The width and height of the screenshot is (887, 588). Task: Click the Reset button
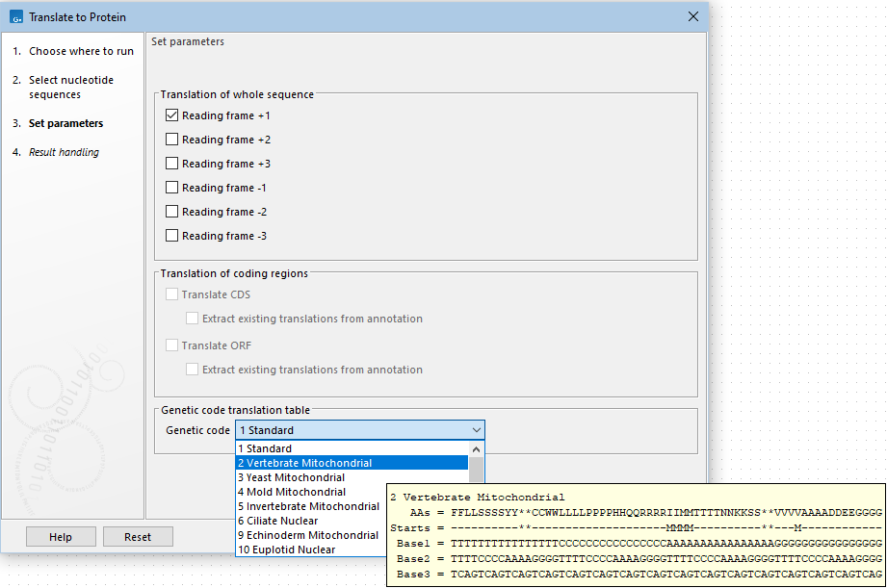(x=138, y=537)
